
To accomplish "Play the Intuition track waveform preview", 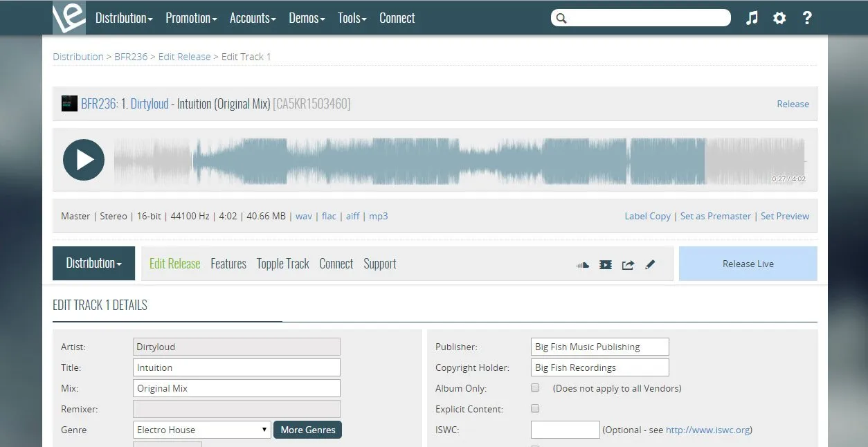I will coord(83,159).
